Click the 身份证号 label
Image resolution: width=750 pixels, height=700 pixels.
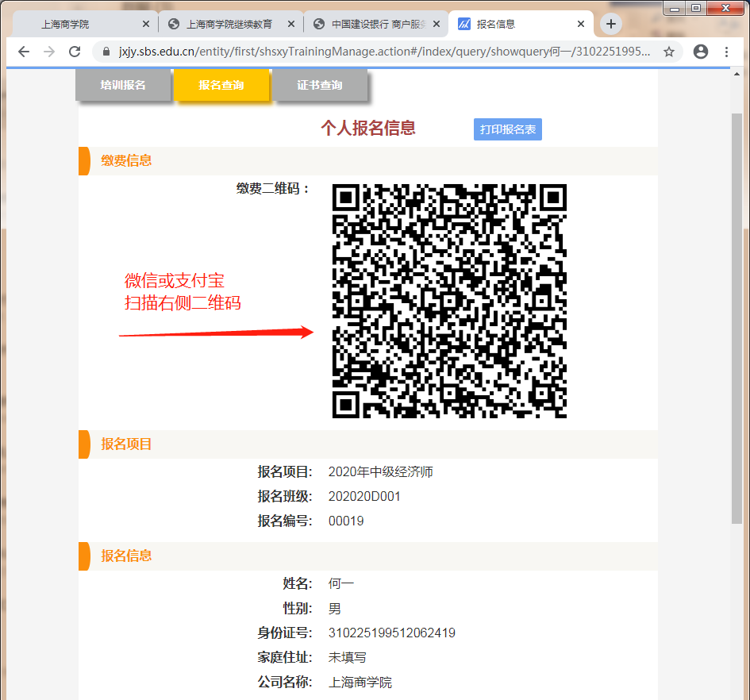point(285,633)
